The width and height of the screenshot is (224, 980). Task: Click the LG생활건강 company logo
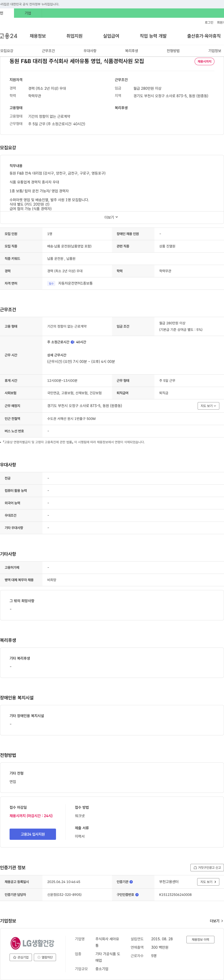(32, 943)
